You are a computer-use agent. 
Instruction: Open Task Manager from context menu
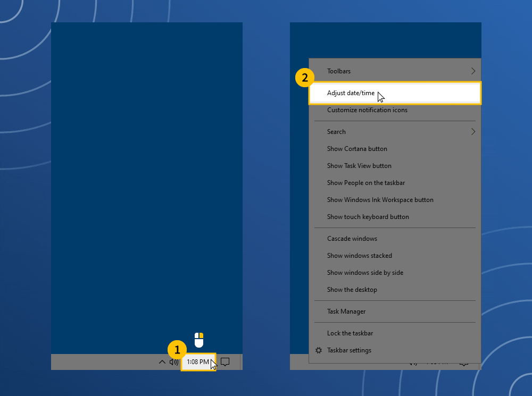(395, 311)
